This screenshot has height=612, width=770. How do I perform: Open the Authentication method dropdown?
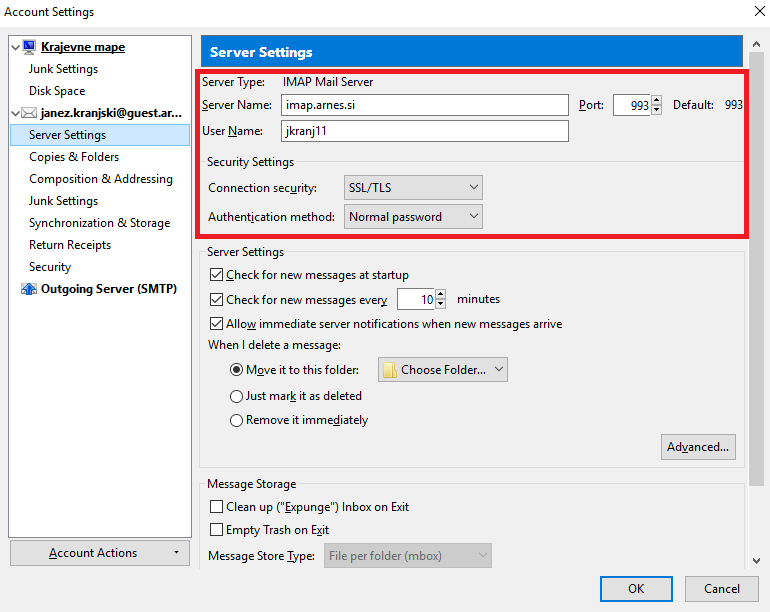[x=413, y=217]
